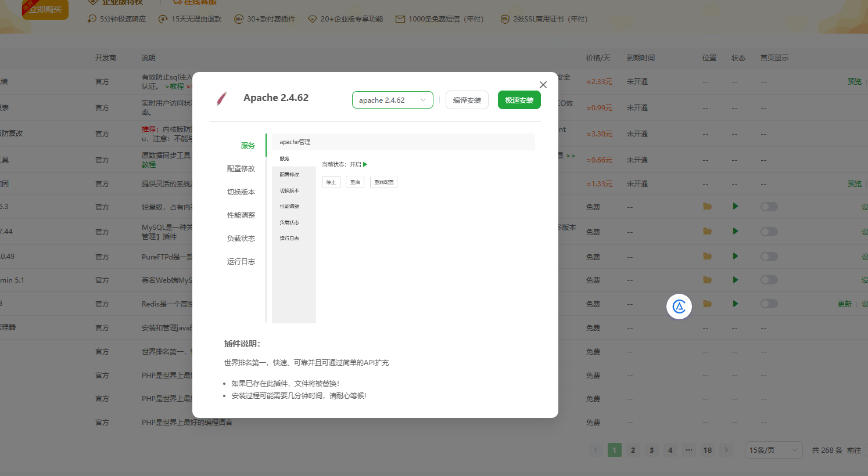Image resolution: width=868 pixels, height=476 pixels.
Task: Open the 预览 link in the ≈1.33元 row
Action: (855, 183)
